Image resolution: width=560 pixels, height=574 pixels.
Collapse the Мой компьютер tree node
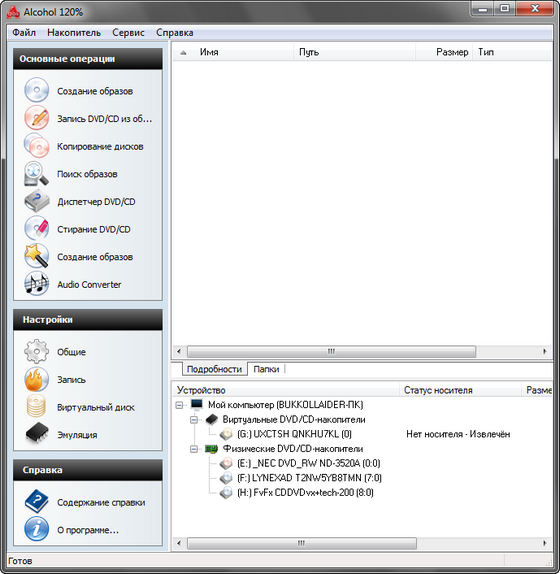point(179,405)
